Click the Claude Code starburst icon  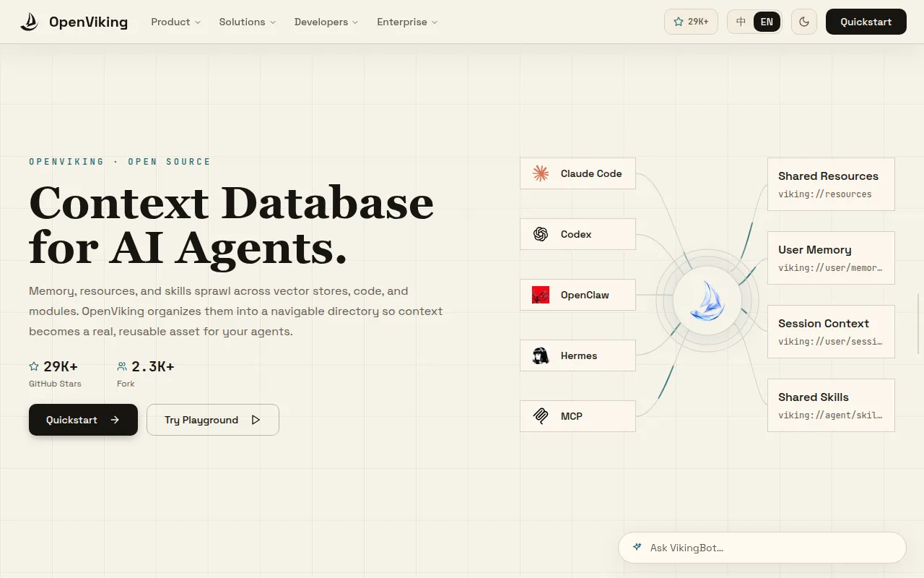(541, 173)
